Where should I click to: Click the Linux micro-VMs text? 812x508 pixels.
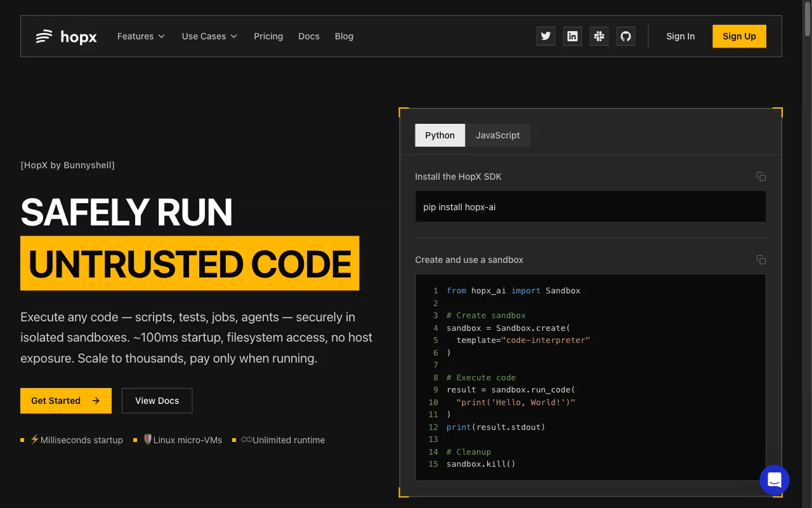[188, 440]
